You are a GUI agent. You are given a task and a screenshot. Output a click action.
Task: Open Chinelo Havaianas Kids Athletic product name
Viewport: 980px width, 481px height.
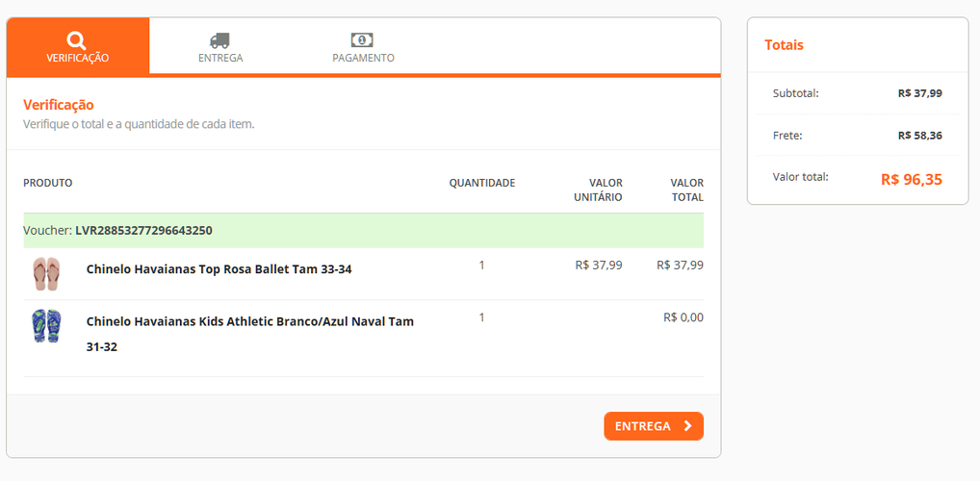[x=250, y=334]
